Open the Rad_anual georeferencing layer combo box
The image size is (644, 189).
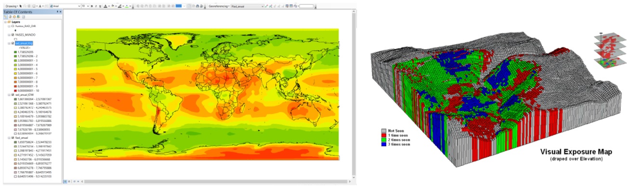pyautogui.click(x=247, y=6)
